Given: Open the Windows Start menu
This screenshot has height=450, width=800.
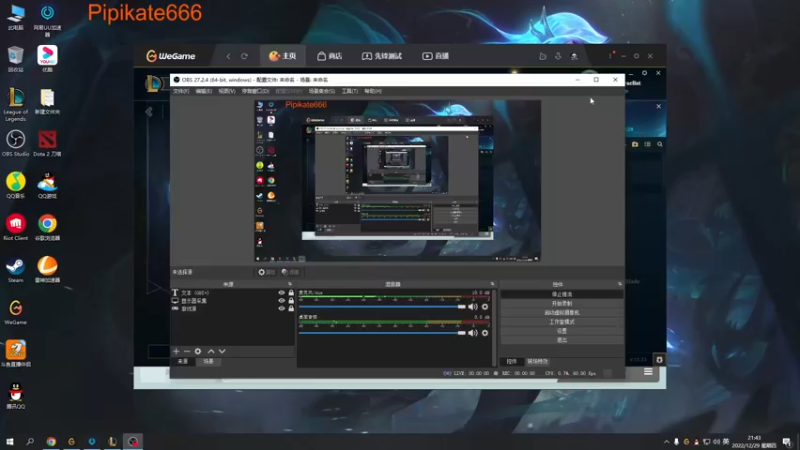Looking at the screenshot, I should [9, 441].
